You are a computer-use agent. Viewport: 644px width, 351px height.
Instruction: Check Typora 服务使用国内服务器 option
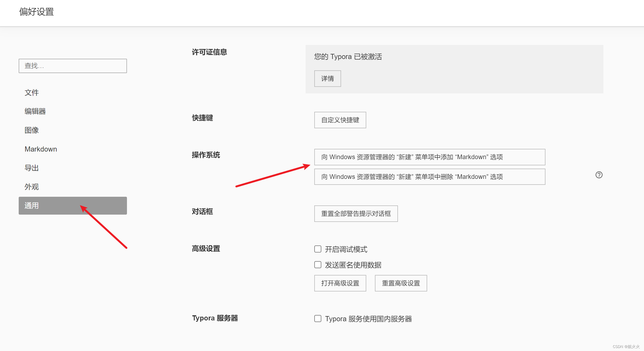(x=318, y=319)
